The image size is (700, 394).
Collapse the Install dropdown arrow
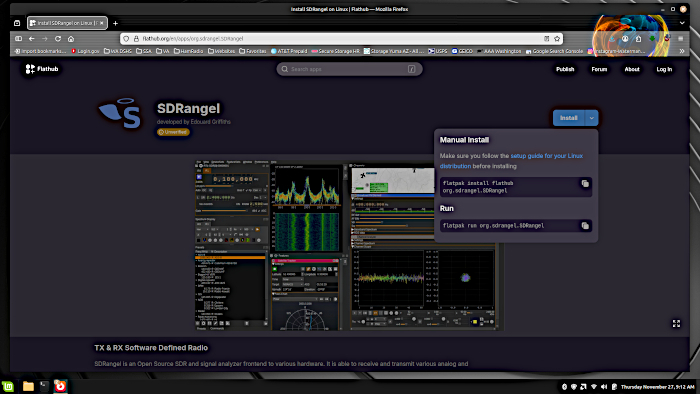click(592, 118)
